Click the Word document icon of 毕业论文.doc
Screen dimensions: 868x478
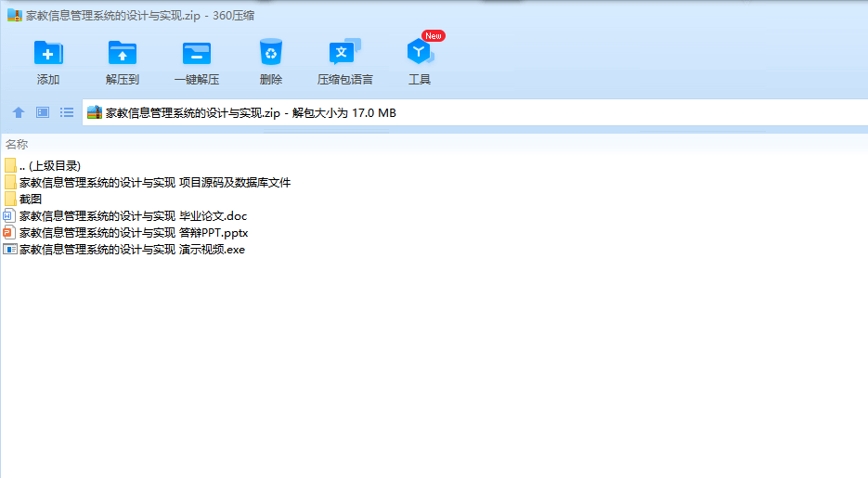[9, 215]
